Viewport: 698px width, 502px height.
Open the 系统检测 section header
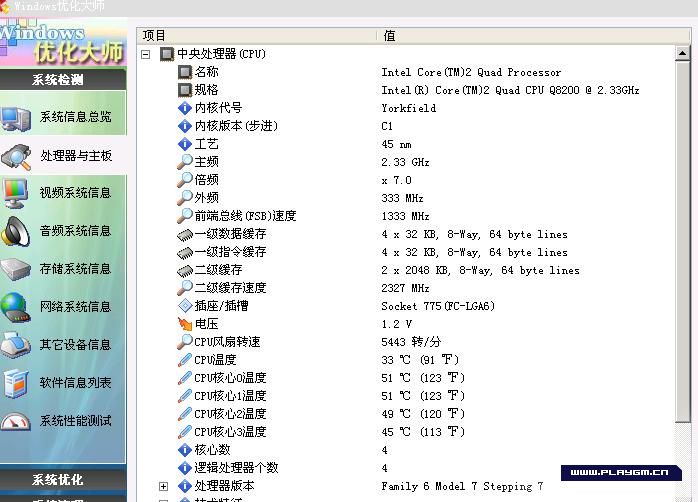tap(63, 80)
